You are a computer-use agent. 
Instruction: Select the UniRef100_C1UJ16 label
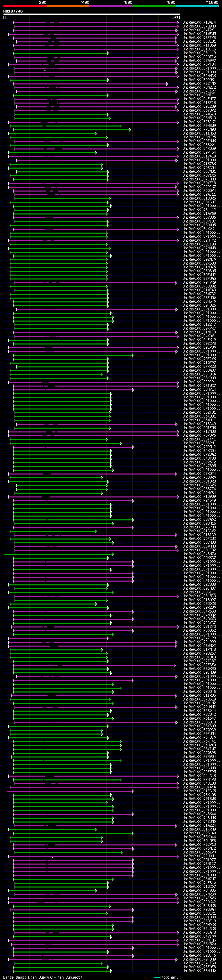pyautogui.click(x=199, y=49)
